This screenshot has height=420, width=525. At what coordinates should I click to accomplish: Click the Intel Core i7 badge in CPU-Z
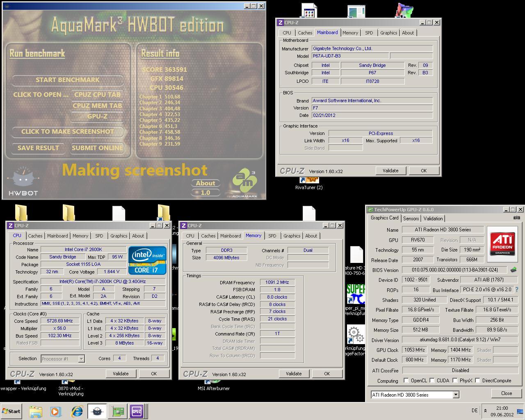pyautogui.click(x=147, y=260)
